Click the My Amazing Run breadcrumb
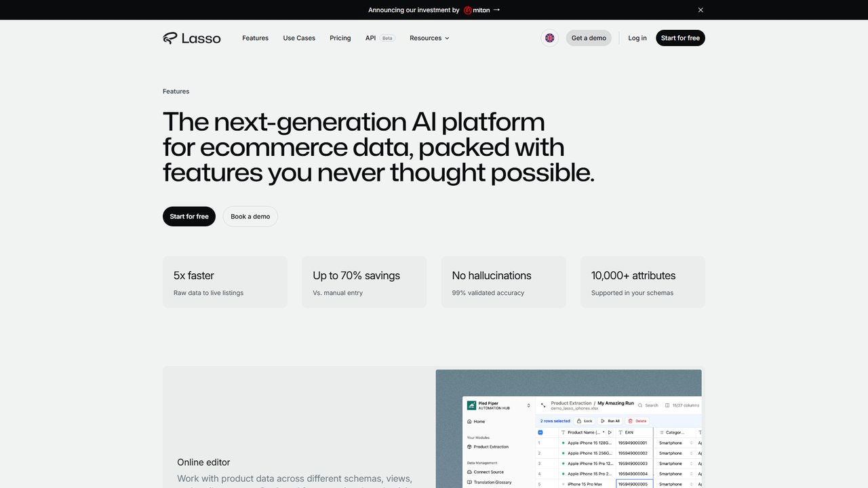Screen dimensions: 868x488 coord(616,403)
